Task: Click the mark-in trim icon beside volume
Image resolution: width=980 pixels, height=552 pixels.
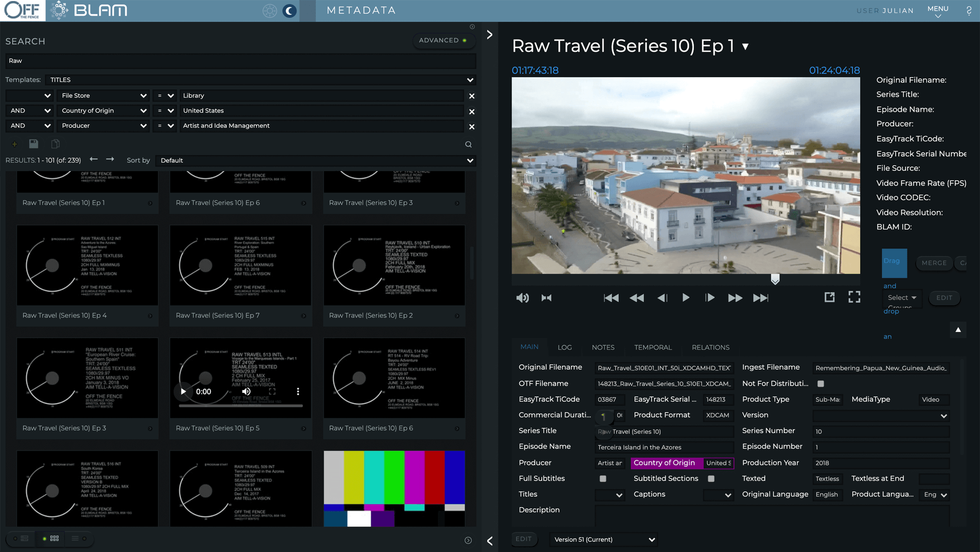Action: tap(546, 298)
